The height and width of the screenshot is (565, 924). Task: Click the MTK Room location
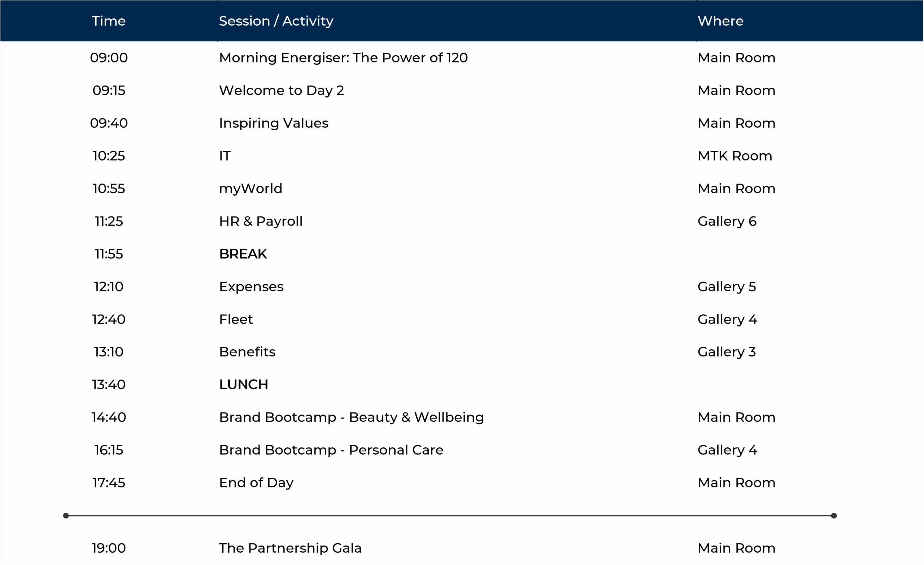(x=734, y=156)
